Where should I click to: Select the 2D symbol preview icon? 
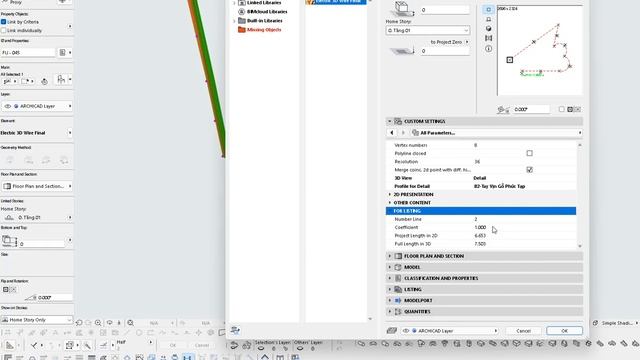click(x=489, y=9)
